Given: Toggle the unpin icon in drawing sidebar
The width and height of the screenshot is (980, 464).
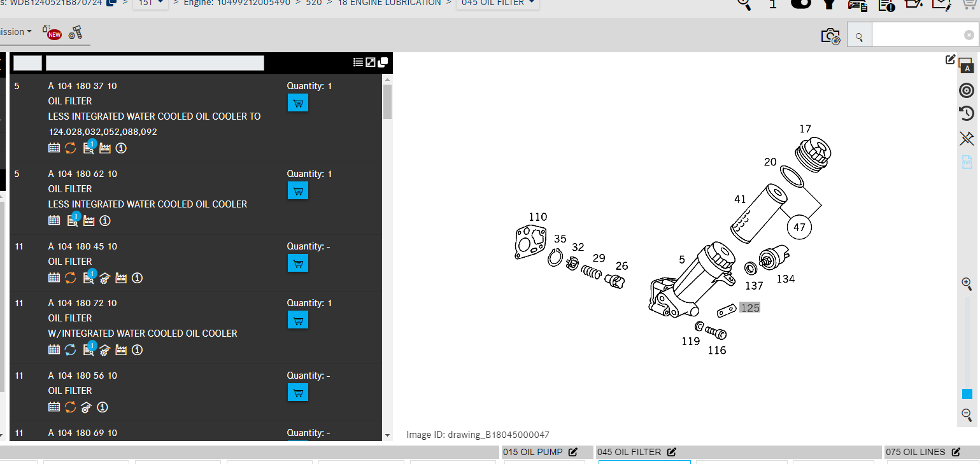Looking at the screenshot, I should point(967,138).
